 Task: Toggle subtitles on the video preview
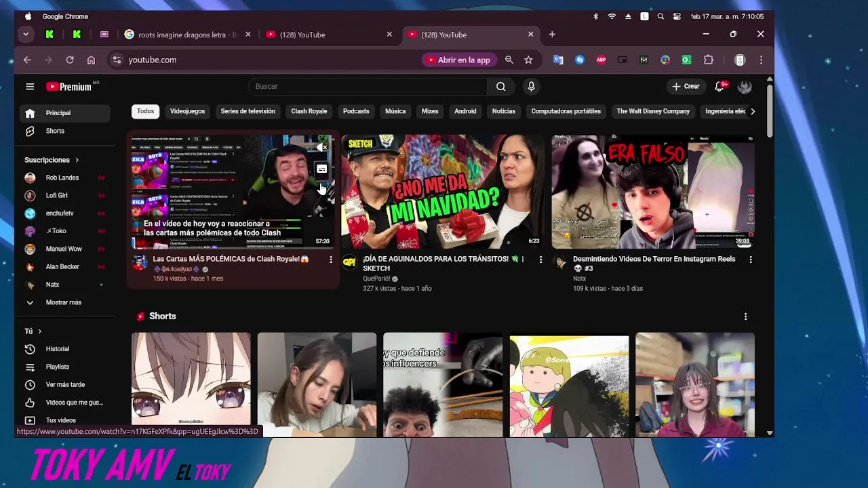pyautogui.click(x=322, y=169)
